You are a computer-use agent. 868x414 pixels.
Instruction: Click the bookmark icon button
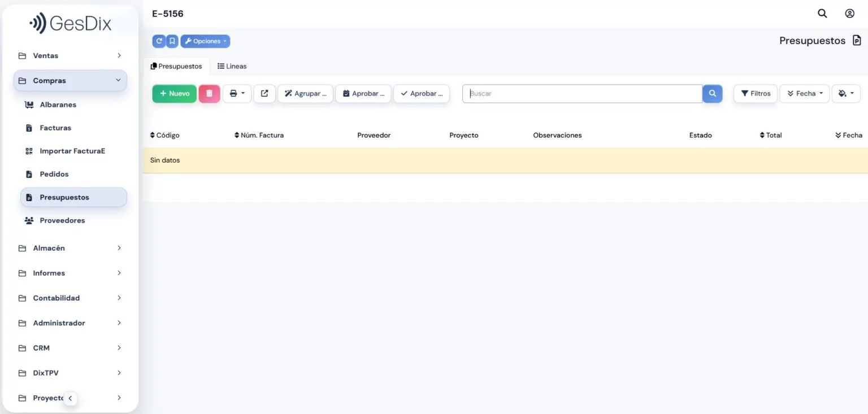pyautogui.click(x=172, y=41)
